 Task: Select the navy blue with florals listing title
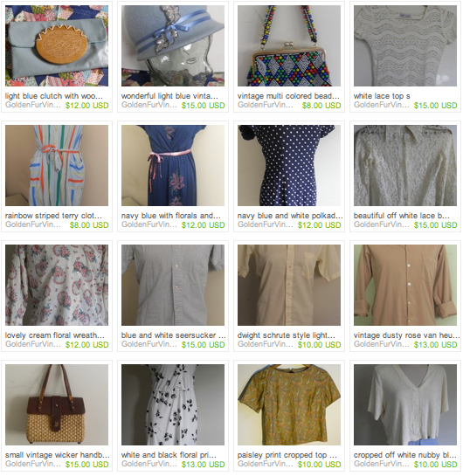point(171,216)
